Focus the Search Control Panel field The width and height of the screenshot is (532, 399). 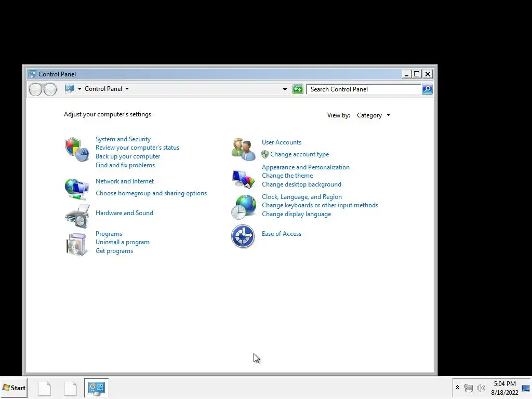[x=364, y=89]
